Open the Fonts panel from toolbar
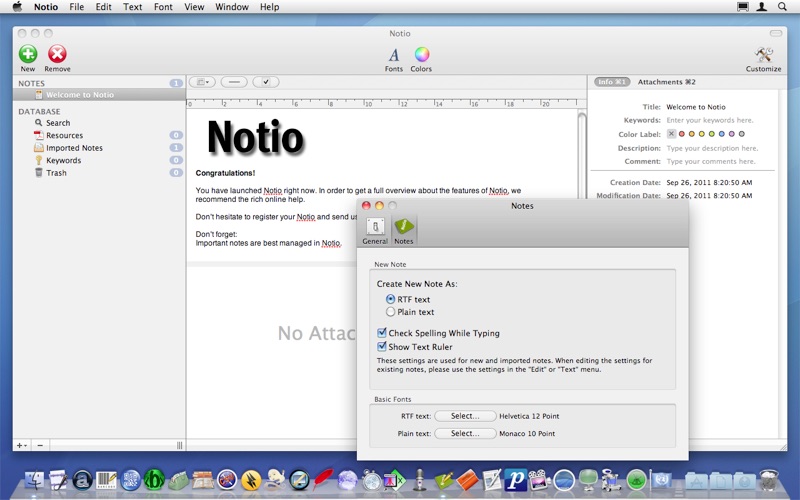The image size is (800, 500). click(x=393, y=55)
